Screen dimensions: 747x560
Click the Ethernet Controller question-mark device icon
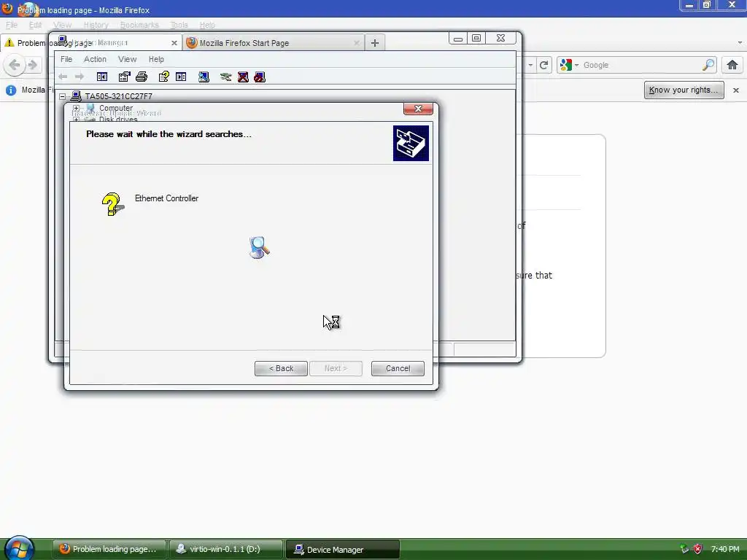tap(113, 204)
